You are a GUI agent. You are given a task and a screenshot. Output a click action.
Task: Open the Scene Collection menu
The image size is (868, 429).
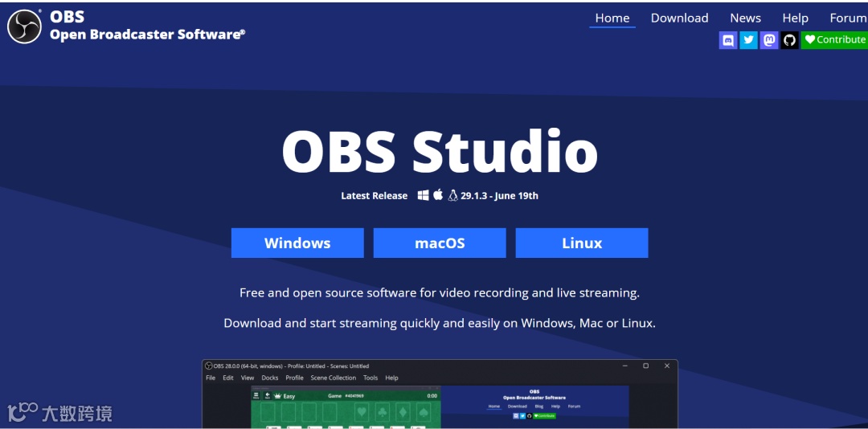[334, 378]
